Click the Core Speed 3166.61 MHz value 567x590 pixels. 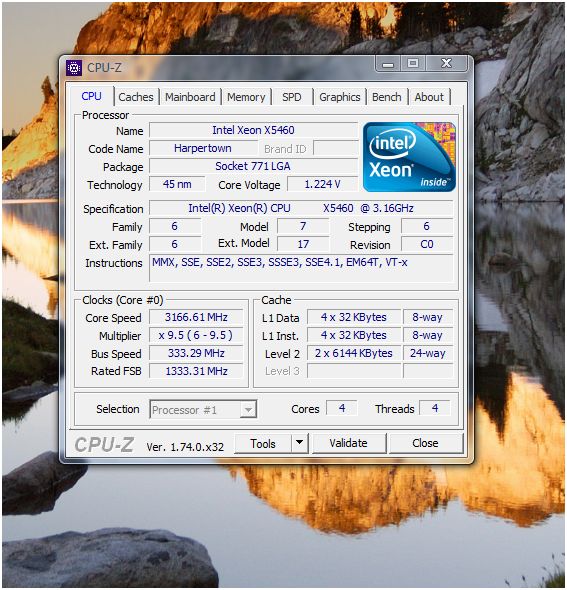(x=196, y=317)
